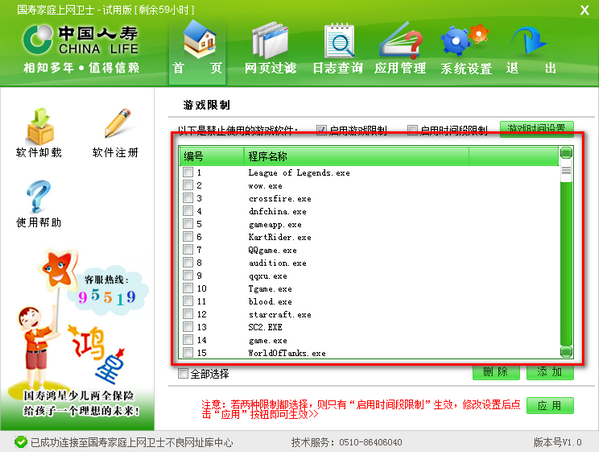Check the starcraft.exe row checkbox
Screen dimensions: 599x452
point(188,314)
